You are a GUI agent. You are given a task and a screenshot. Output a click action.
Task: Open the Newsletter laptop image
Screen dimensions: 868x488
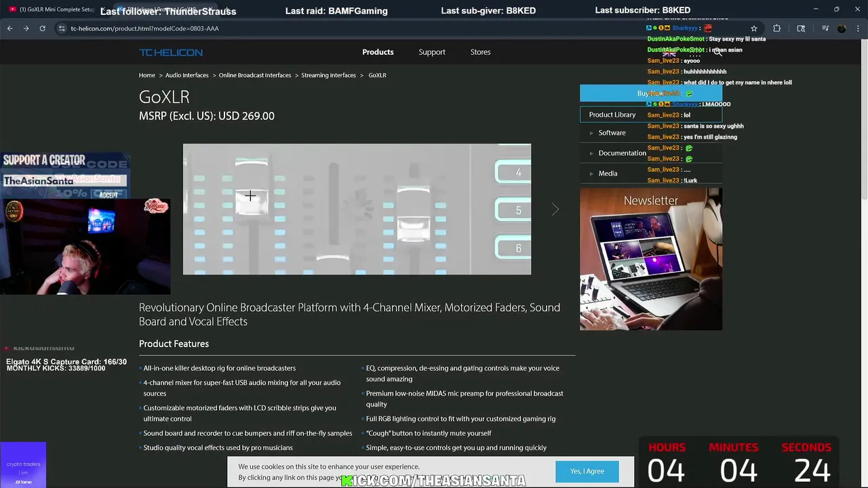tap(650, 259)
